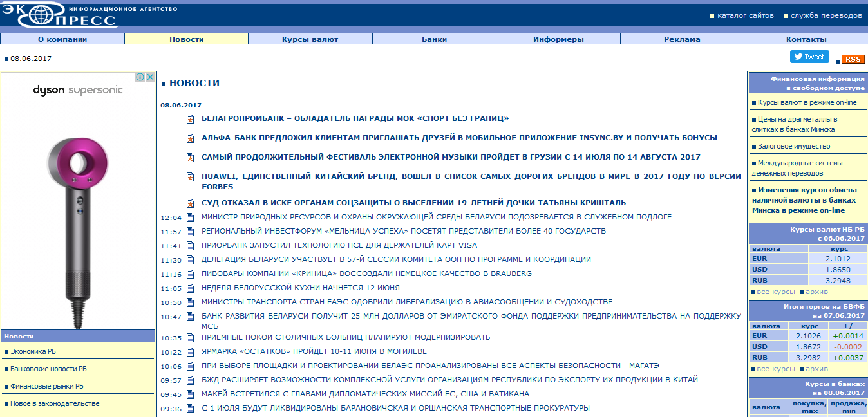Open the Информеры menu tab
The height and width of the screenshot is (417, 868).
pos(558,39)
